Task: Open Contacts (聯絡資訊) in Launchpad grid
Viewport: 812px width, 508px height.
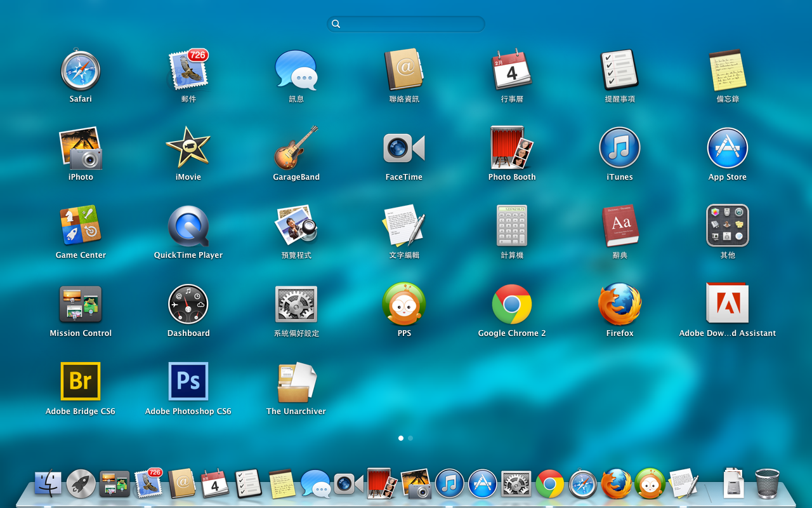Action: 404,70
